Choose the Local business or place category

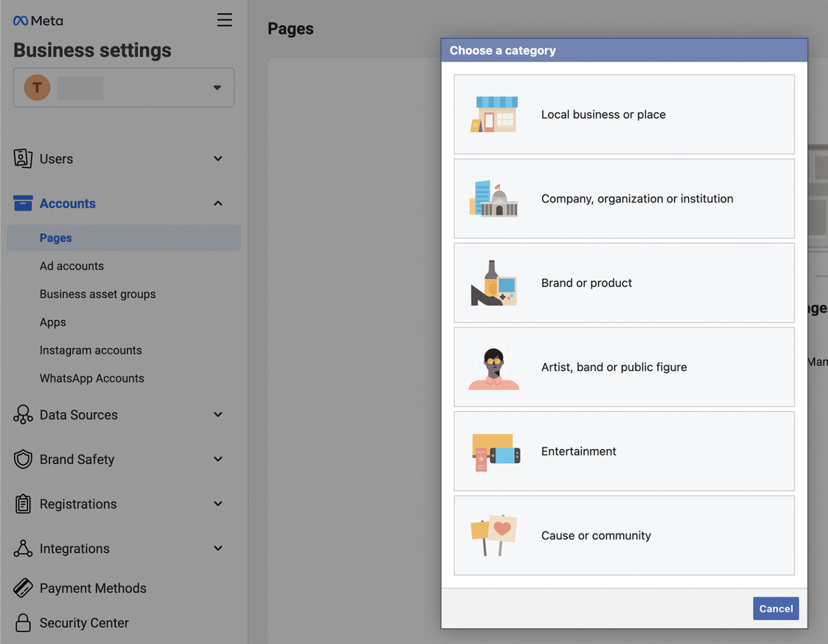624,114
